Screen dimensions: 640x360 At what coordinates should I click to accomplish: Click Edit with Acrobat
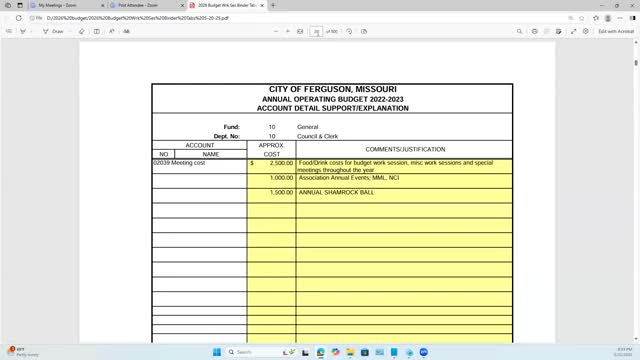pos(616,31)
